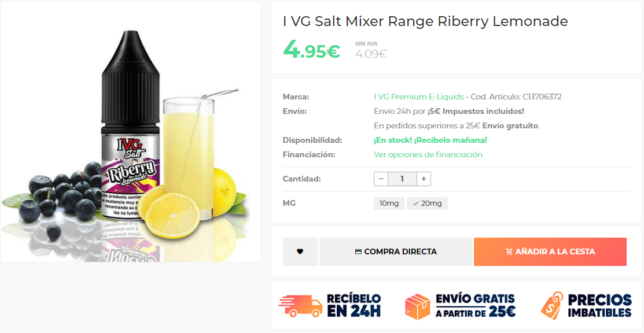Click the 4.95€ price text
The height and width of the screenshot is (333, 644).
click(311, 50)
